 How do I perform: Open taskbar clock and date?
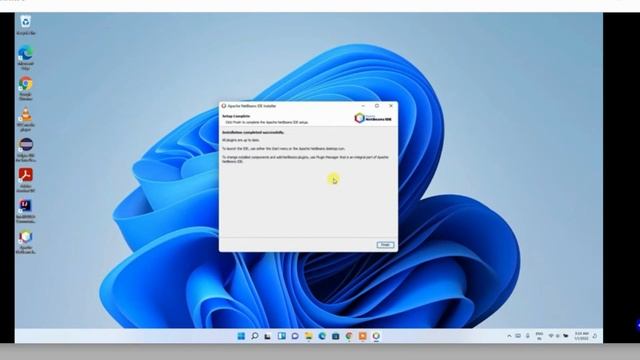[582, 336]
